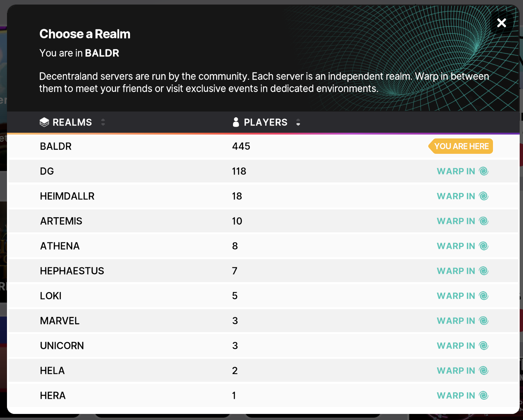
Task: Close the Choose a Realm dialog
Action: [501, 23]
